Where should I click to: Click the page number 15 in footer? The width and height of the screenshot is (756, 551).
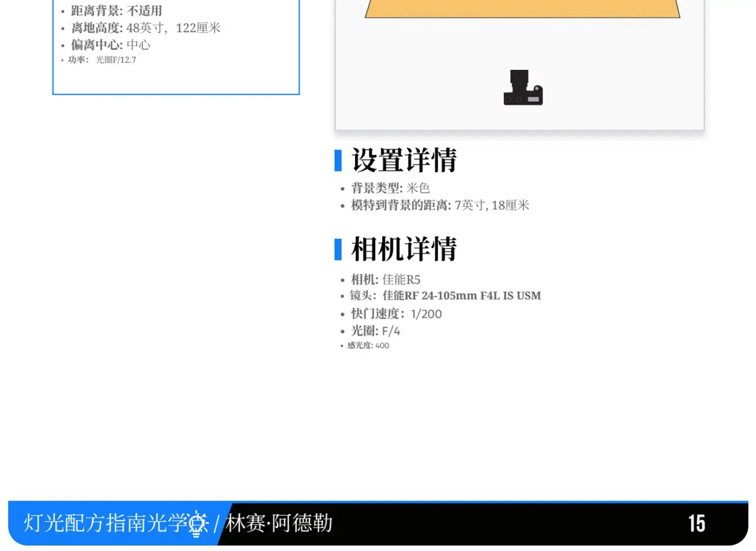pyautogui.click(x=697, y=523)
